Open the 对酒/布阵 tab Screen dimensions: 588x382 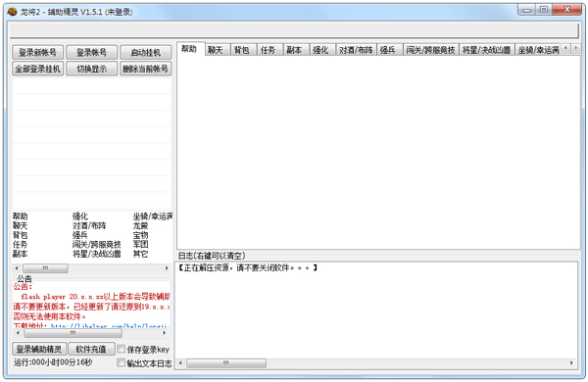[x=356, y=50]
